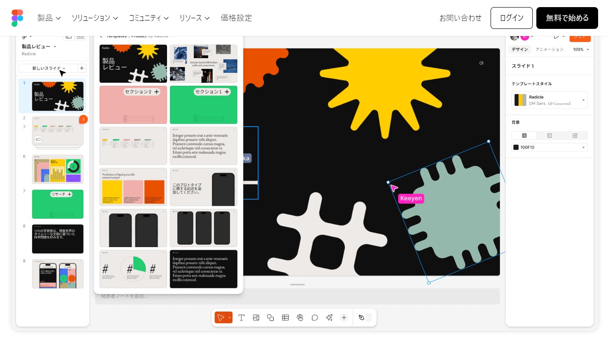Click the AI sparkle tool icon
This screenshot has height=364, width=607.
(329, 317)
